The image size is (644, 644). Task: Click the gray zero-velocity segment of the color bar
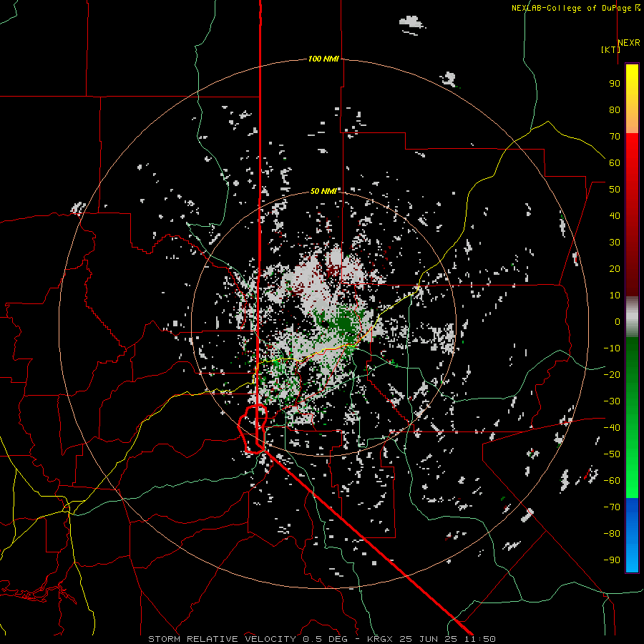[x=632, y=316]
